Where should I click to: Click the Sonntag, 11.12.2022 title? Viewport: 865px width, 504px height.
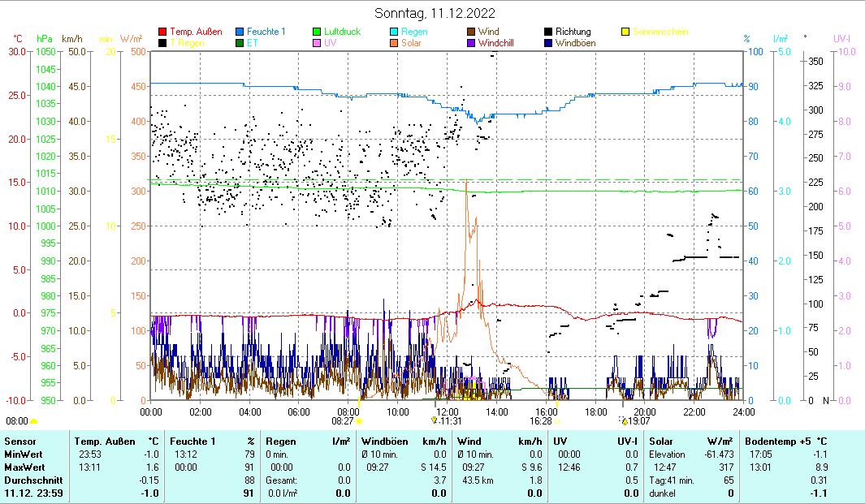tap(435, 13)
